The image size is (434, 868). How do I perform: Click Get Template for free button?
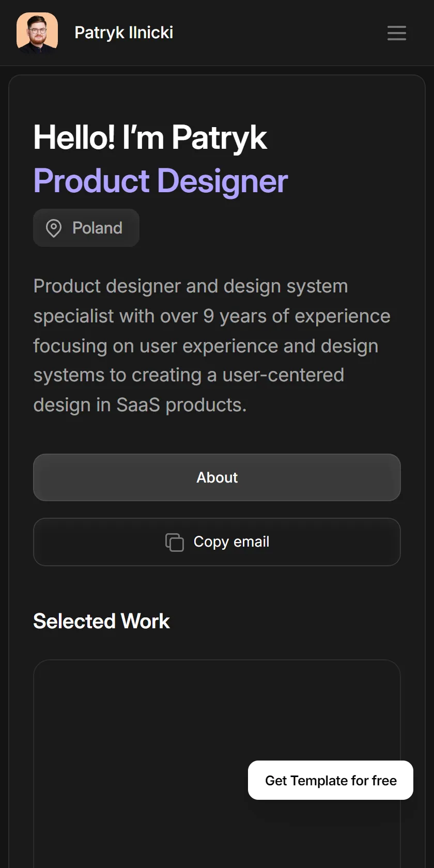coord(331,780)
